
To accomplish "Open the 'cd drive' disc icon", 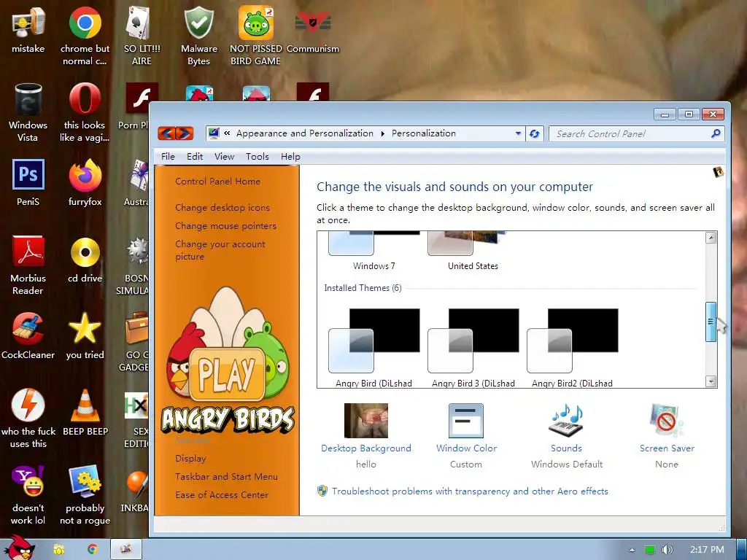I will coord(85,260).
